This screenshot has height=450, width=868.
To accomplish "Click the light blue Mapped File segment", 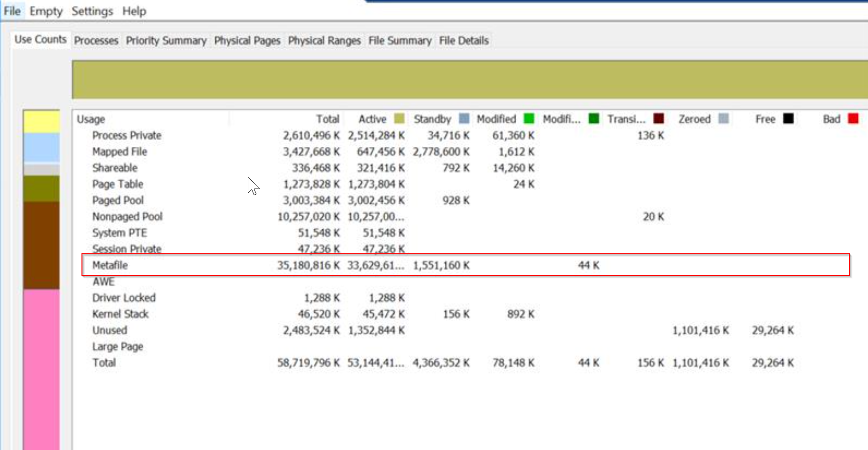I will (41, 148).
